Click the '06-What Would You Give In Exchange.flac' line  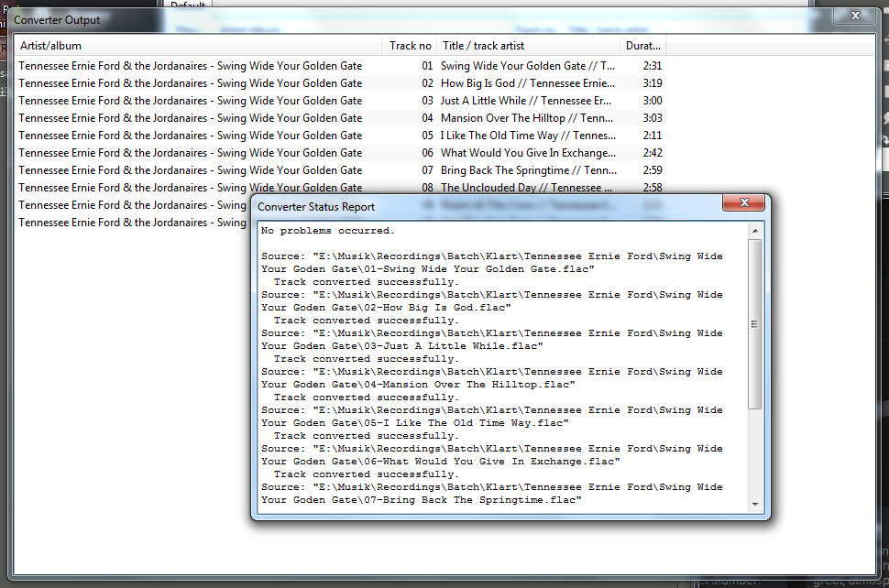coord(441,462)
